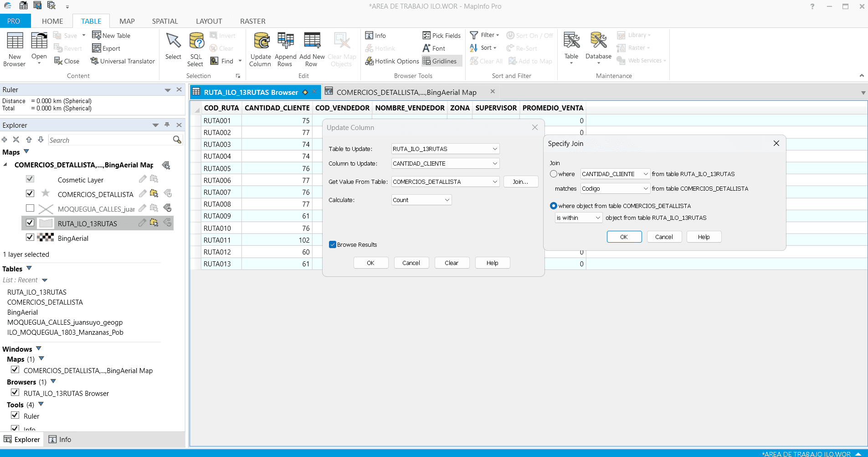
Task: Select 'where object from table' radio
Action: (x=554, y=206)
